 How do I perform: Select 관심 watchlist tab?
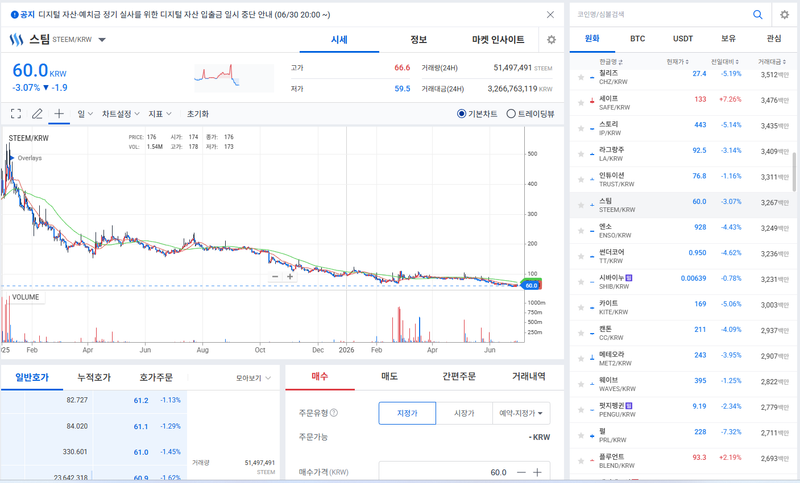point(773,39)
